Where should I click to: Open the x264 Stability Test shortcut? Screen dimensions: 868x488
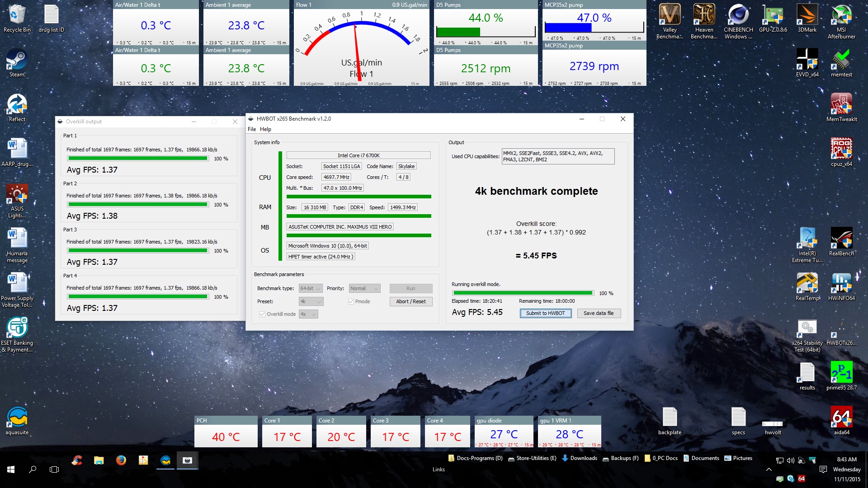coord(807,335)
